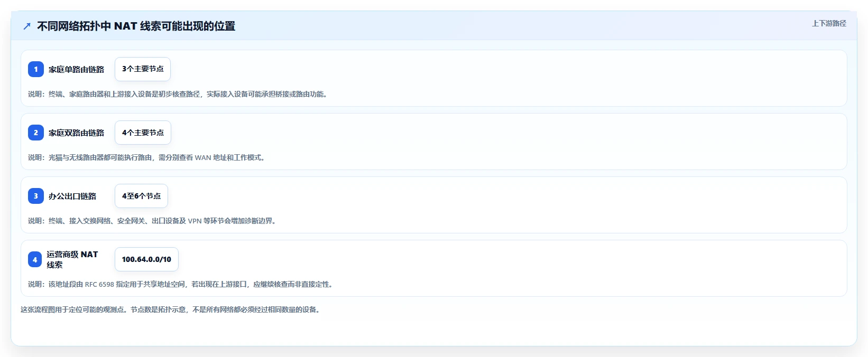Select the number 1 step badge

[x=36, y=69]
